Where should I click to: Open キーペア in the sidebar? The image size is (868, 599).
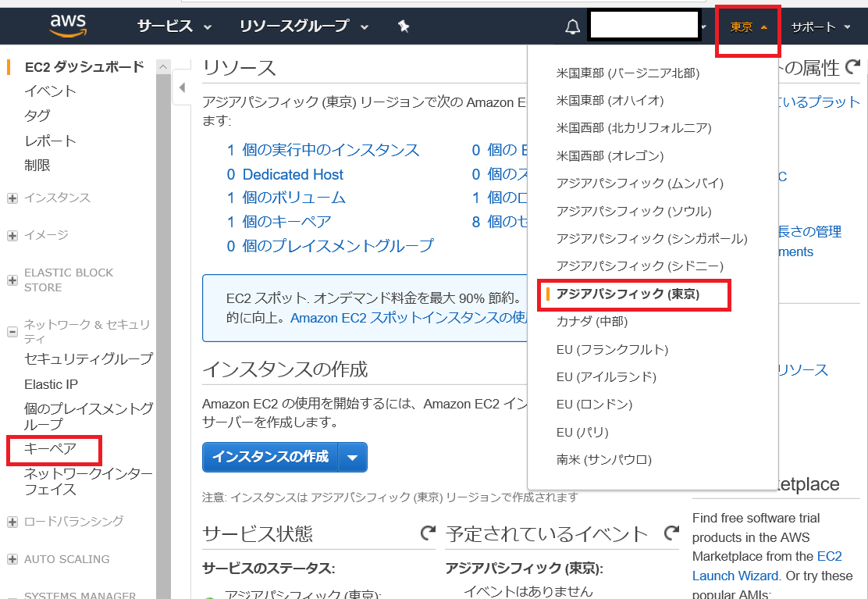pyautogui.click(x=51, y=448)
